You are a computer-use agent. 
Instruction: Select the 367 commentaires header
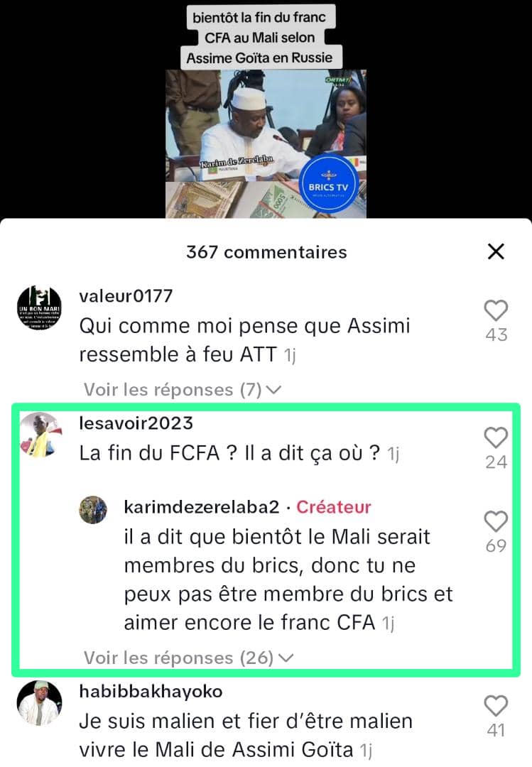pyautogui.click(x=266, y=252)
